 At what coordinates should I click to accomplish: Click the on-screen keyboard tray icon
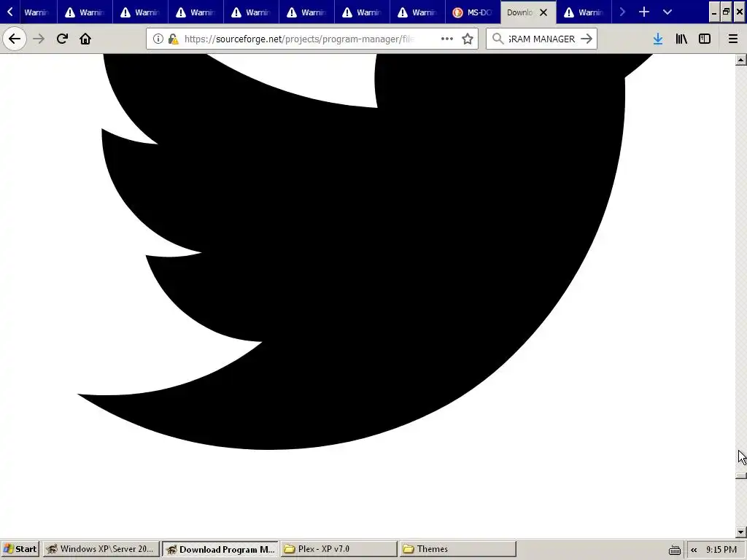point(675,550)
